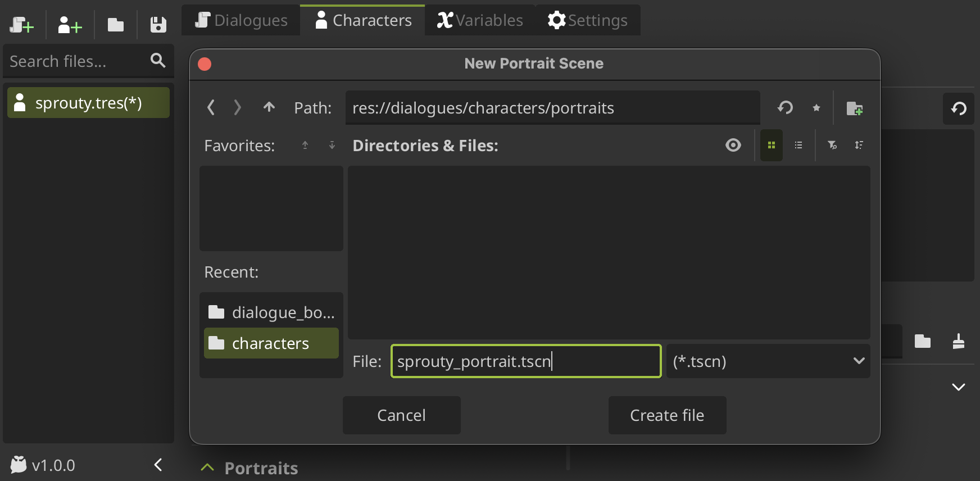Collapse the Portraits section
The height and width of the screenshot is (481, 980).
point(207,468)
